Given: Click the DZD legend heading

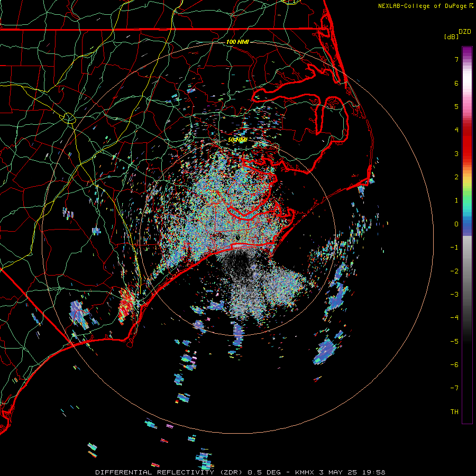Looking at the screenshot, I should pos(465,32).
